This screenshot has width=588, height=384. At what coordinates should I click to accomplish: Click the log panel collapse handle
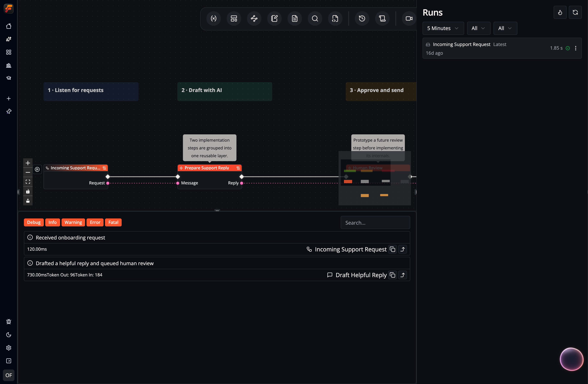[x=217, y=210]
